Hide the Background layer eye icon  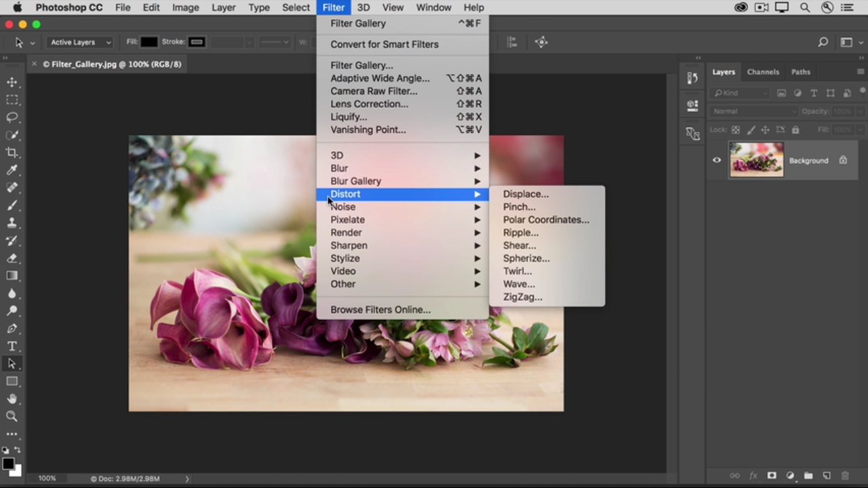[x=717, y=161]
